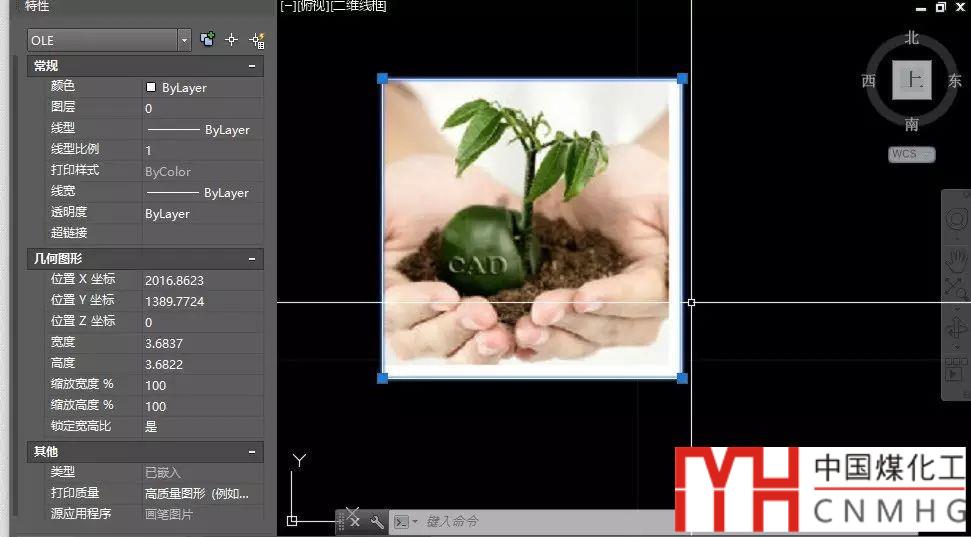The image size is (971, 537).
Task: Close the command line with the X icon
Action: [355, 521]
